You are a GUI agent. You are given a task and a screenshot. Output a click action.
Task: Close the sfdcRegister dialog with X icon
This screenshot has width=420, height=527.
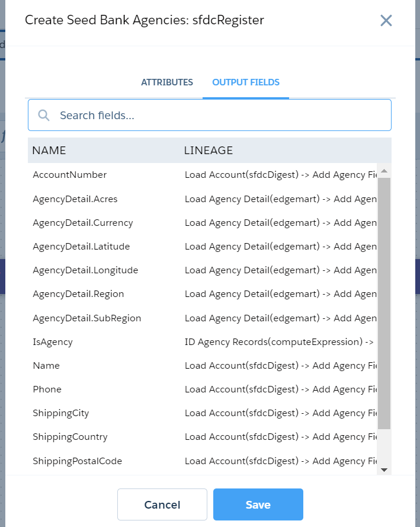(x=386, y=21)
